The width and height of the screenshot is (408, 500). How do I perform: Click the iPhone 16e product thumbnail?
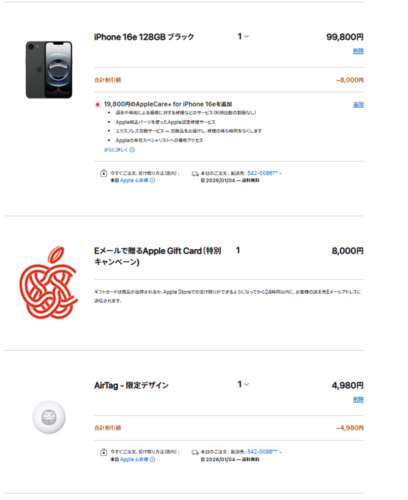pyautogui.click(x=49, y=70)
